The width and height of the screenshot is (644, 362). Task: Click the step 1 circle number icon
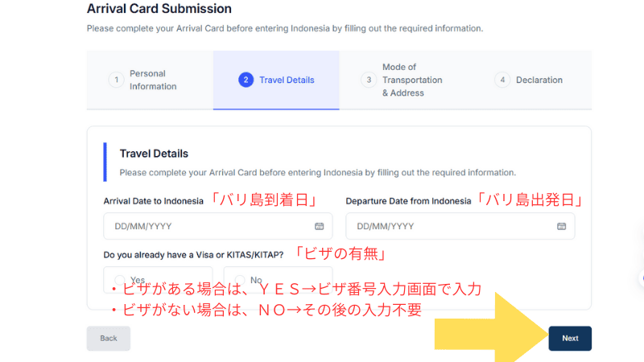116,80
